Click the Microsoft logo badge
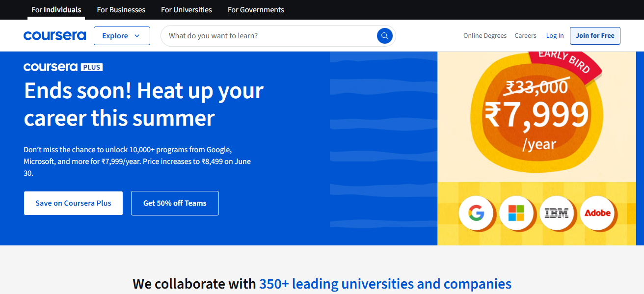This screenshot has height=294, width=644. 516,214
